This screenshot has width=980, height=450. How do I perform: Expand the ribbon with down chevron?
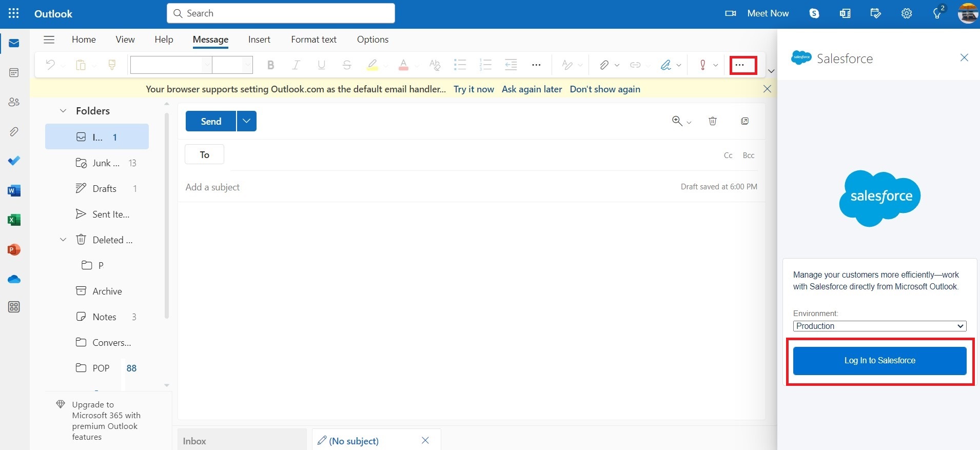click(x=771, y=71)
